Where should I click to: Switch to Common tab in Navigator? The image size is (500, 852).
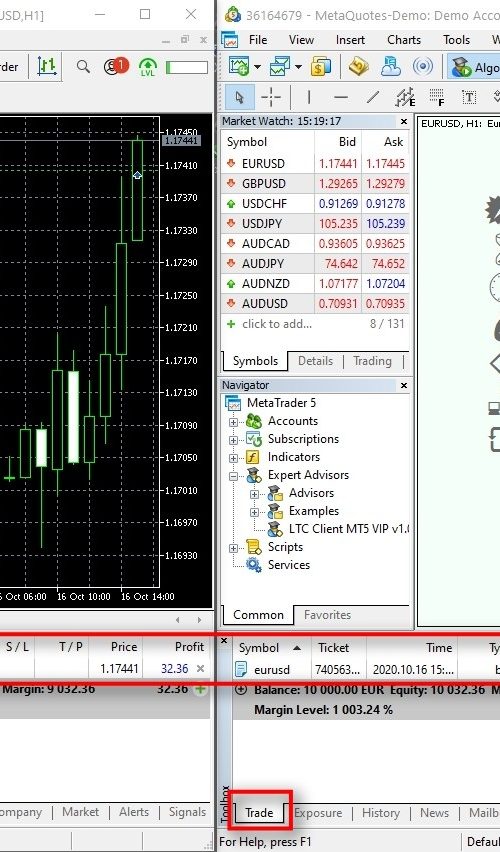point(258,615)
